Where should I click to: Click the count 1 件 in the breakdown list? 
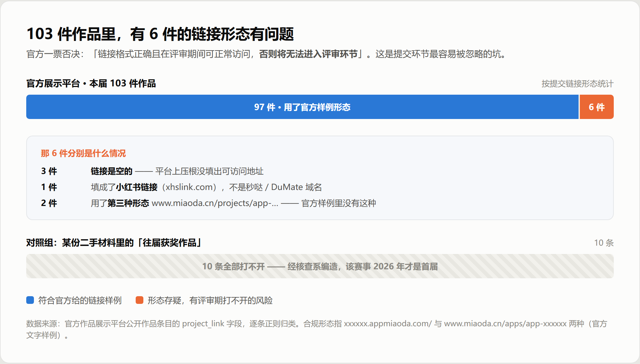click(49, 187)
